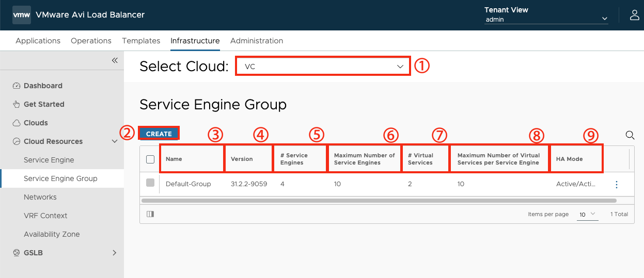
Task: Toggle column chooser icon below table
Action: [x=150, y=214]
